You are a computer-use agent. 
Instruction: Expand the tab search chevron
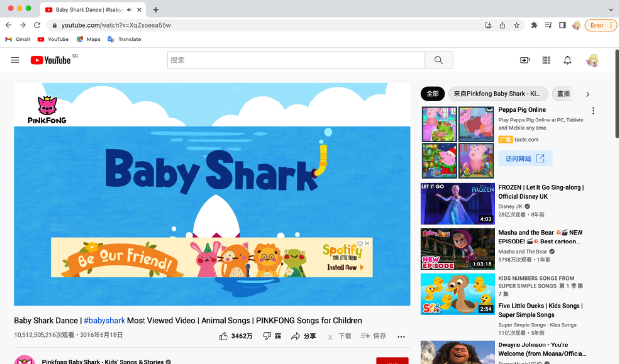[610, 10]
